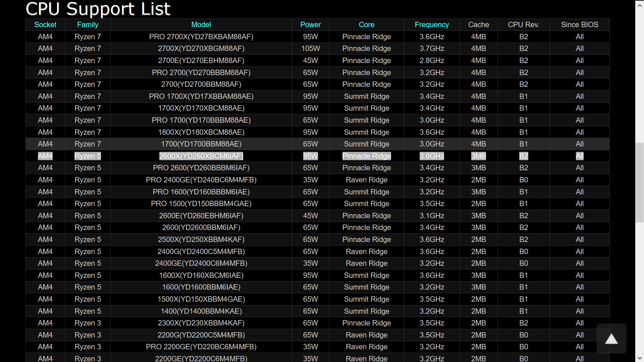Click the scroll-to-top triangle button
This screenshot has width=644, height=362.
pos(611,339)
